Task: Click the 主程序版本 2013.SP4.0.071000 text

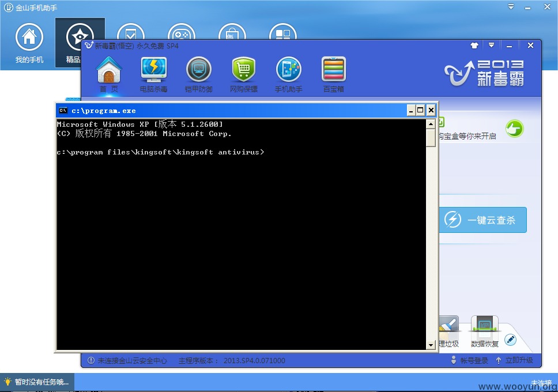Action: click(x=232, y=360)
